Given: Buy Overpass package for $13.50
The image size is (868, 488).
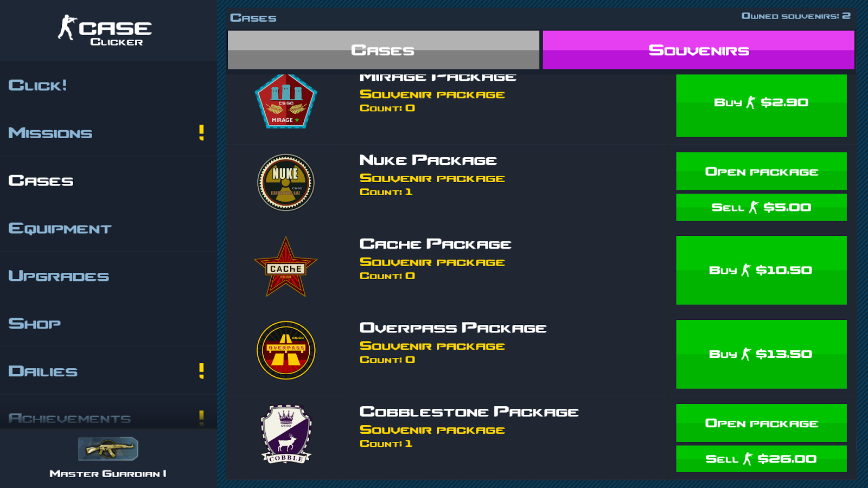Looking at the screenshot, I should click(x=761, y=354).
